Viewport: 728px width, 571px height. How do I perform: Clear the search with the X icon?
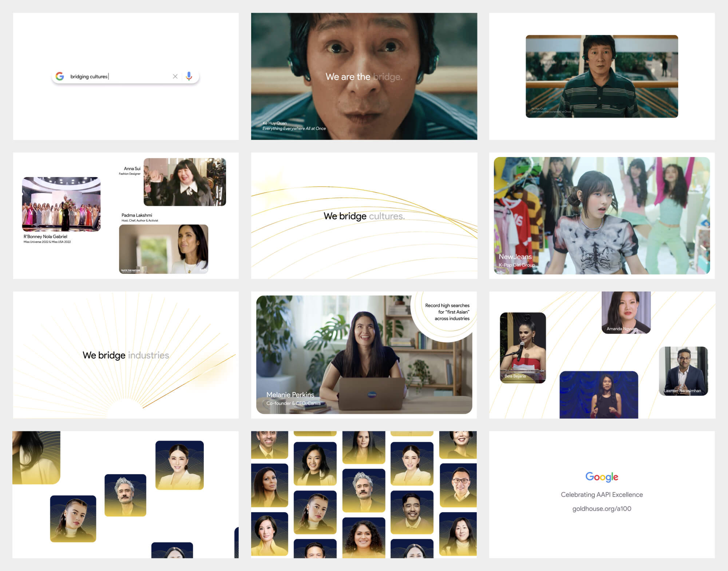point(175,76)
